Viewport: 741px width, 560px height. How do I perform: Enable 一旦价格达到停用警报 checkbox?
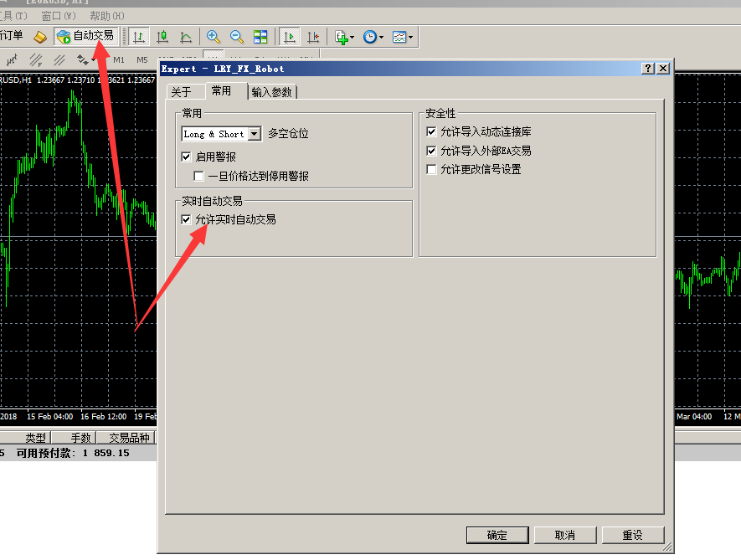pyautogui.click(x=198, y=176)
